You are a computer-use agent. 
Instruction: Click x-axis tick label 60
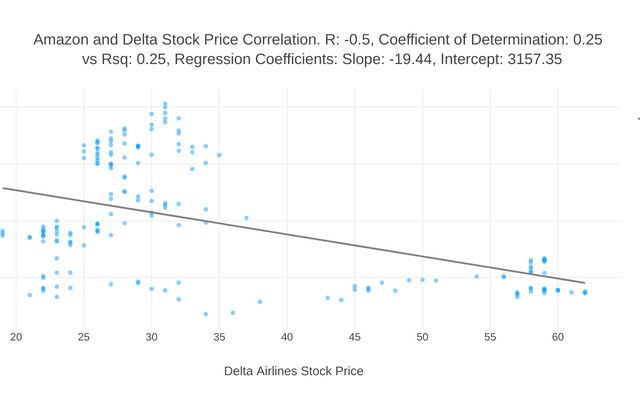[558, 337]
